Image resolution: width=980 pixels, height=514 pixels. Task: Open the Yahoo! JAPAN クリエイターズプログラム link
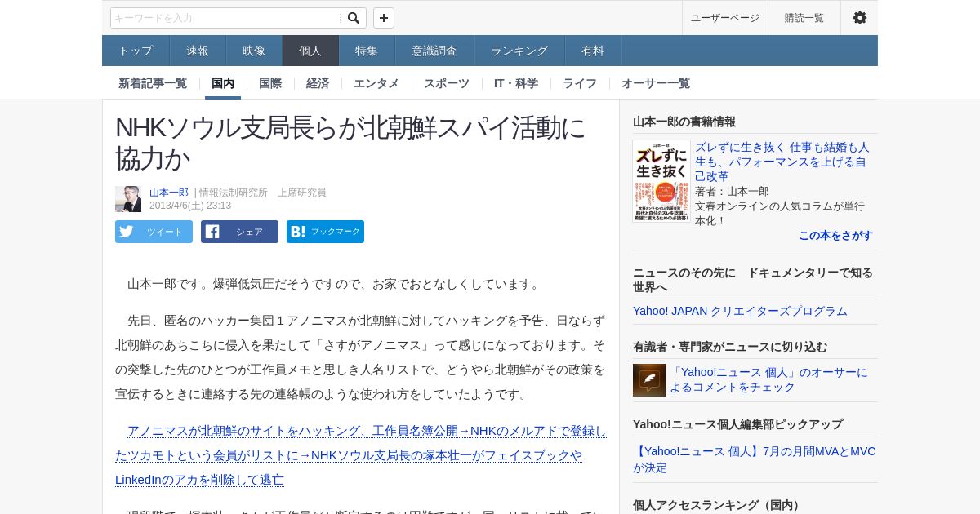pos(740,311)
